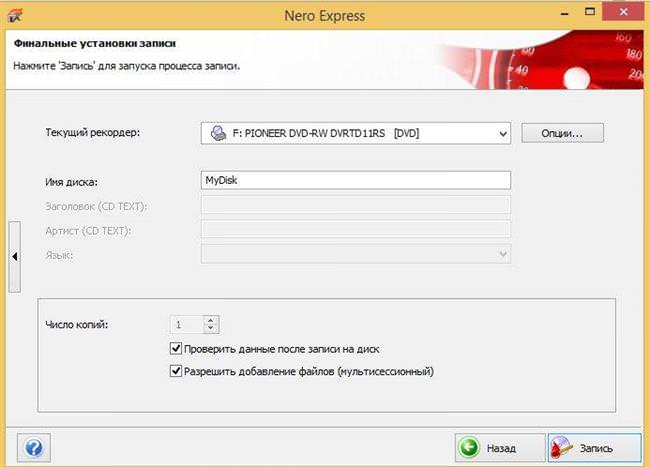Click the 'Текущий рекордер:' label

(93, 133)
